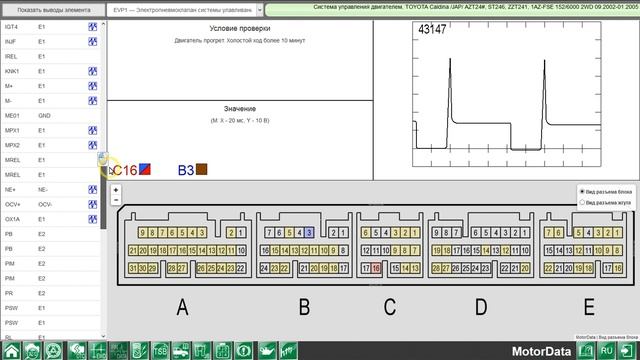Click pin 22 in connector E
The image size is (640, 360).
(x=549, y=268)
